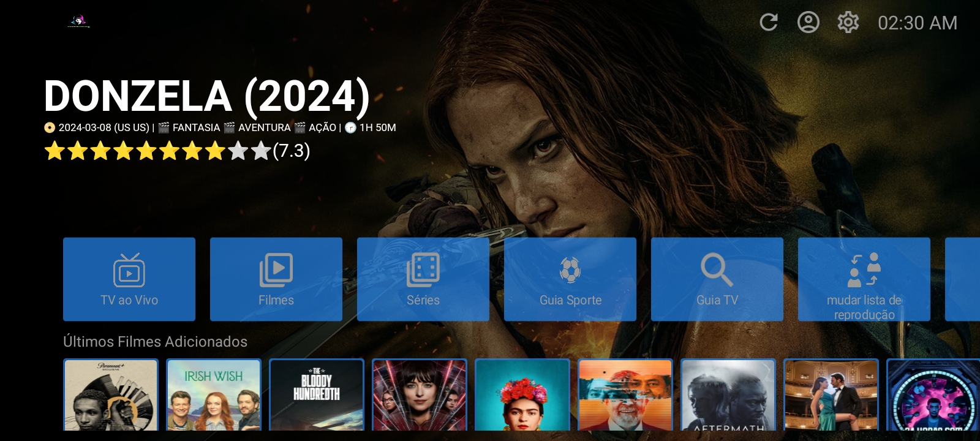Open the user account profile icon
980x441 pixels.
809,23
